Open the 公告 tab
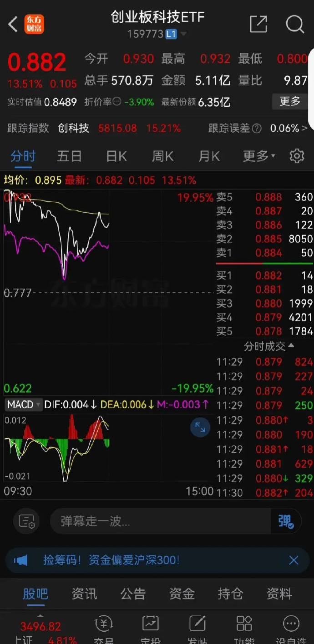The width and height of the screenshot is (314, 644). point(133,594)
